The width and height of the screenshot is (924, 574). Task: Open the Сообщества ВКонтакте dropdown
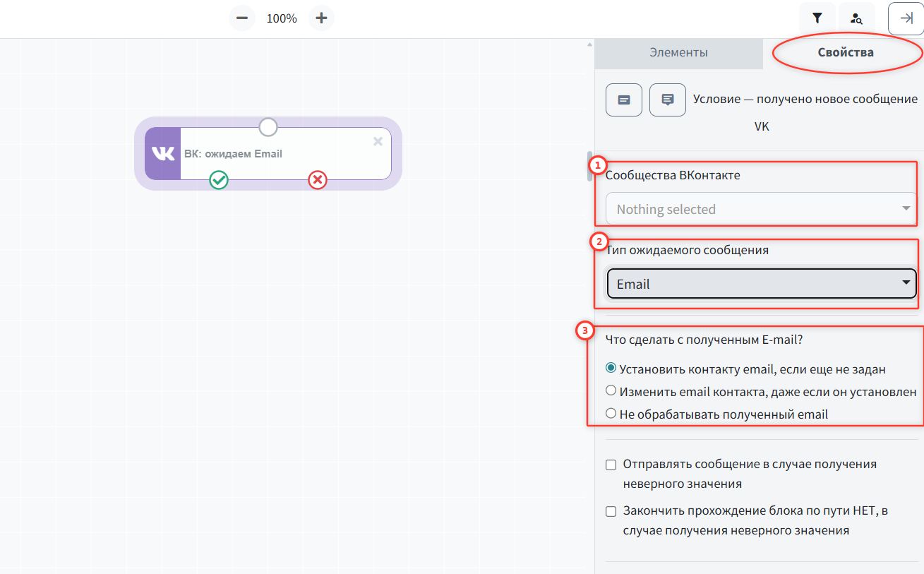click(x=760, y=209)
